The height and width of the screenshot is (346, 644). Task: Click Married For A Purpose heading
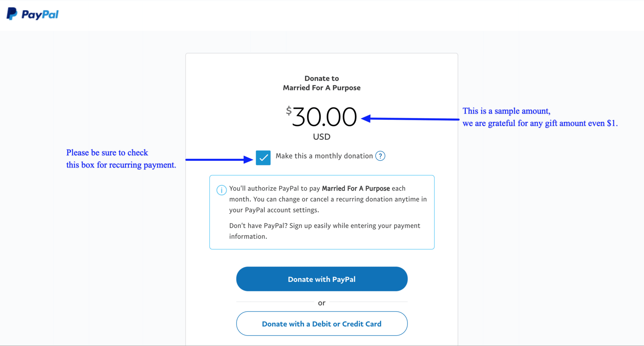point(322,88)
